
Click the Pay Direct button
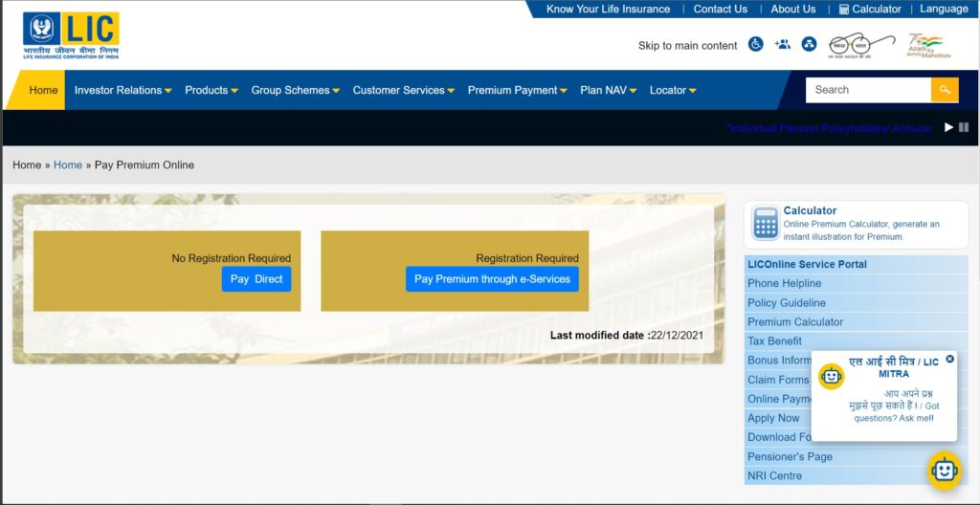click(256, 279)
